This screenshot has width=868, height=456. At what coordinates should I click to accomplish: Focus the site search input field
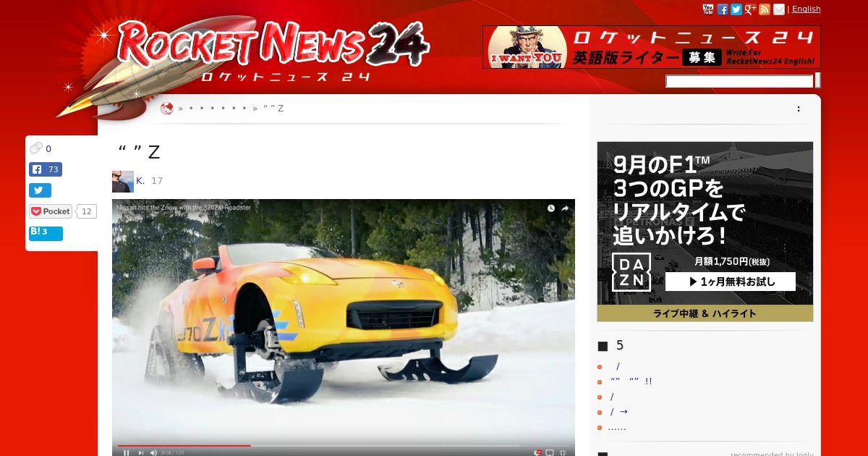coord(739,81)
